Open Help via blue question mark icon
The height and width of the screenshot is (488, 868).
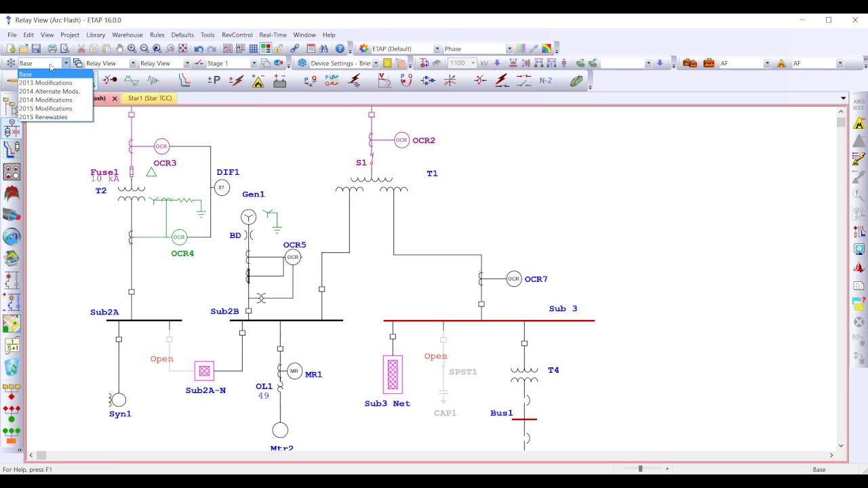tap(340, 49)
